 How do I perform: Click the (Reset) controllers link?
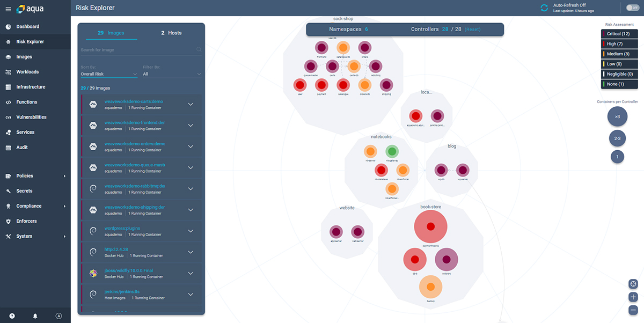point(473,30)
